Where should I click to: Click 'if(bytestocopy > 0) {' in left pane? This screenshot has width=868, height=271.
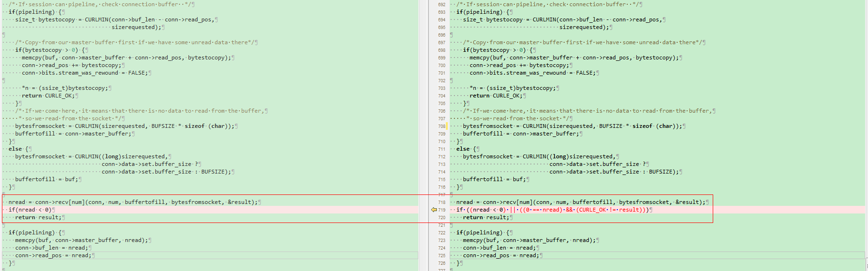tap(50, 50)
